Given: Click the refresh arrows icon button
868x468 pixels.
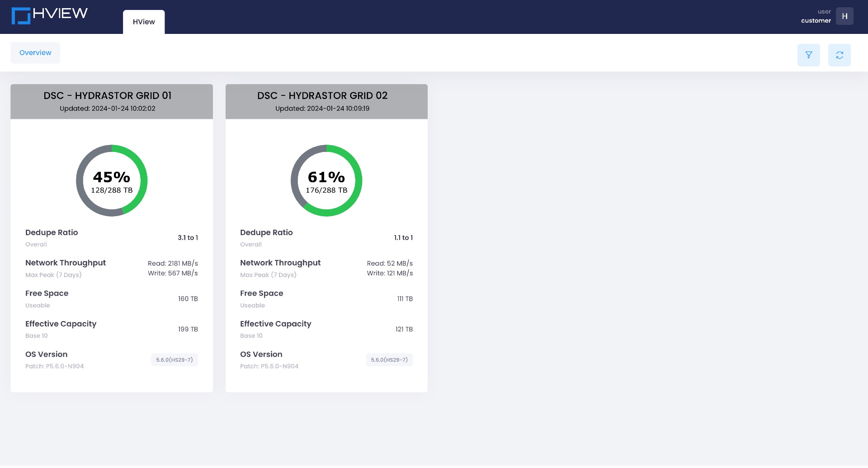Looking at the screenshot, I should click(839, 55).
